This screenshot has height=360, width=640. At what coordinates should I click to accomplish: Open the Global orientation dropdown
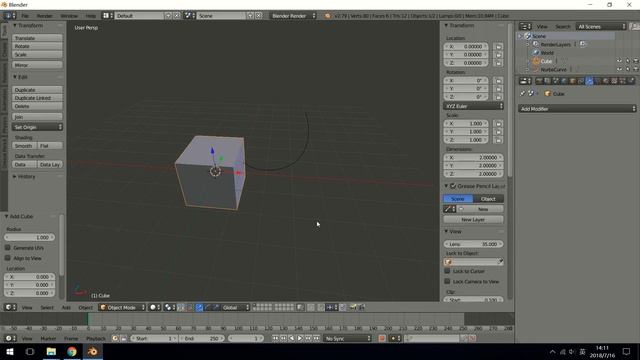coord(236,307)
